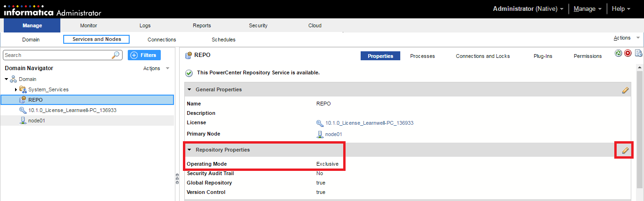Open the Domain Navigator Actions dropdown
The width and height of the screenshot is (644, 201).
(156, 69)
